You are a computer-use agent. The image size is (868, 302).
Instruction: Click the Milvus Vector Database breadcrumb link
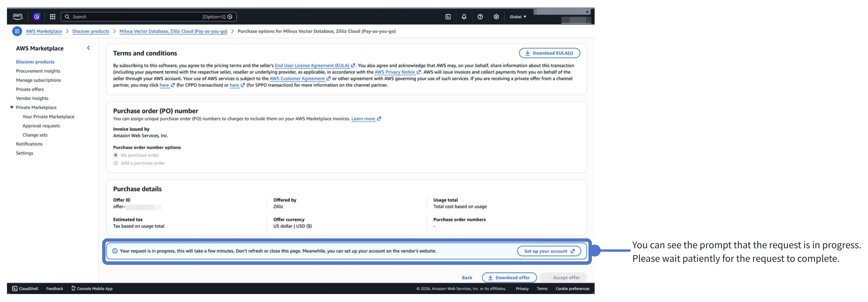click(173, 31)
